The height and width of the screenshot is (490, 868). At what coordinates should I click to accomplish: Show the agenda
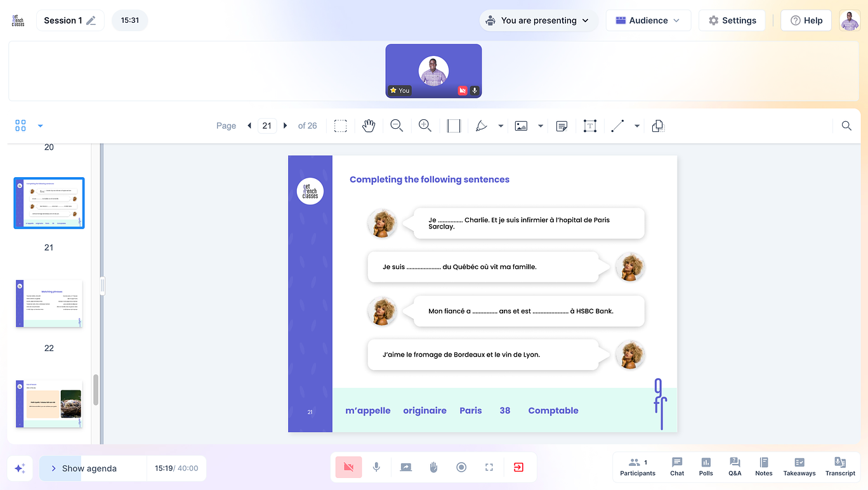[93, 468]
